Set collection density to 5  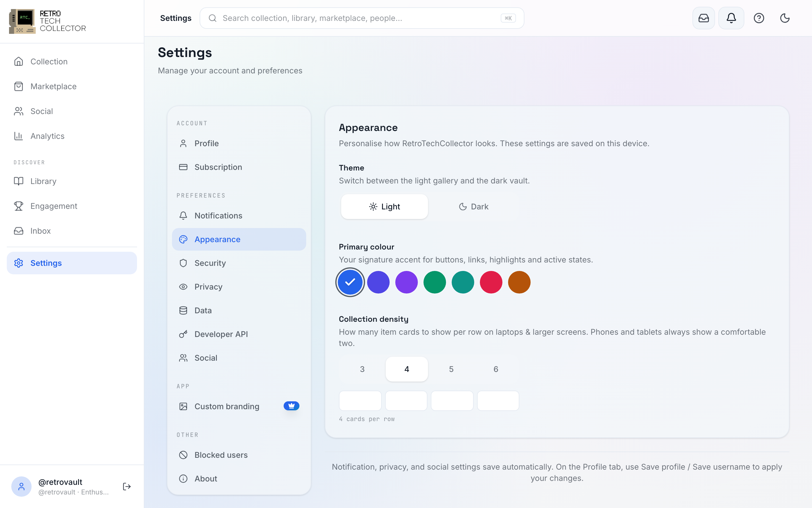coord(451,369)
